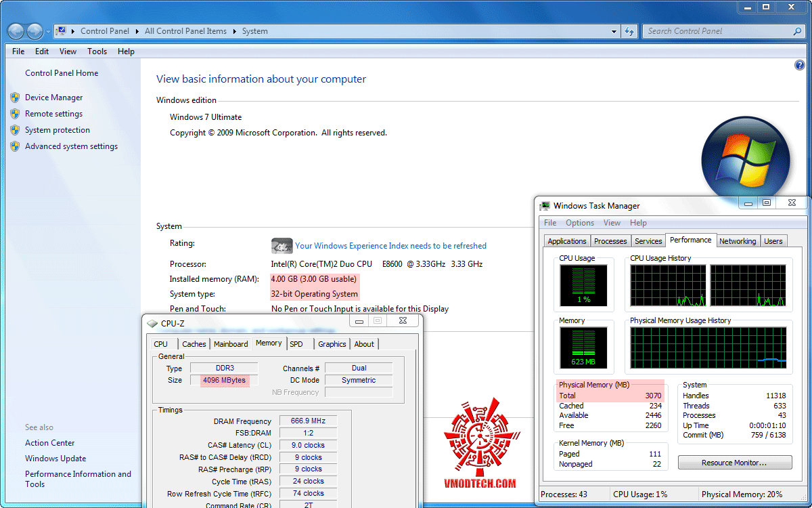Switch to SPD tab in CPU-Z

click(x=296, y=344)
